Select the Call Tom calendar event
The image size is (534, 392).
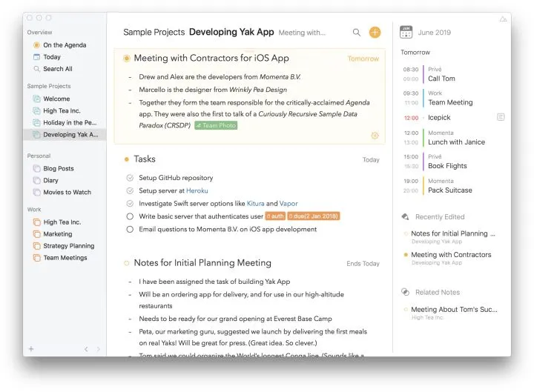441,79
